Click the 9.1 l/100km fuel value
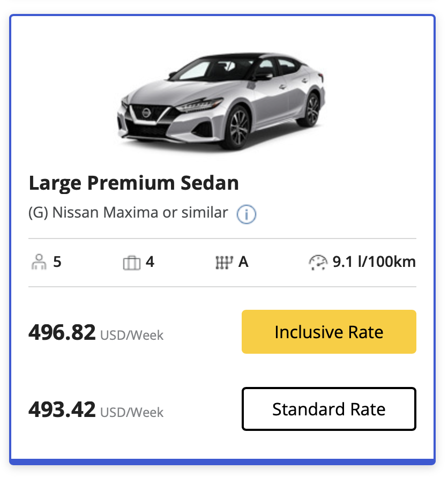The image size is (448, 477). [x=374, y=263]
